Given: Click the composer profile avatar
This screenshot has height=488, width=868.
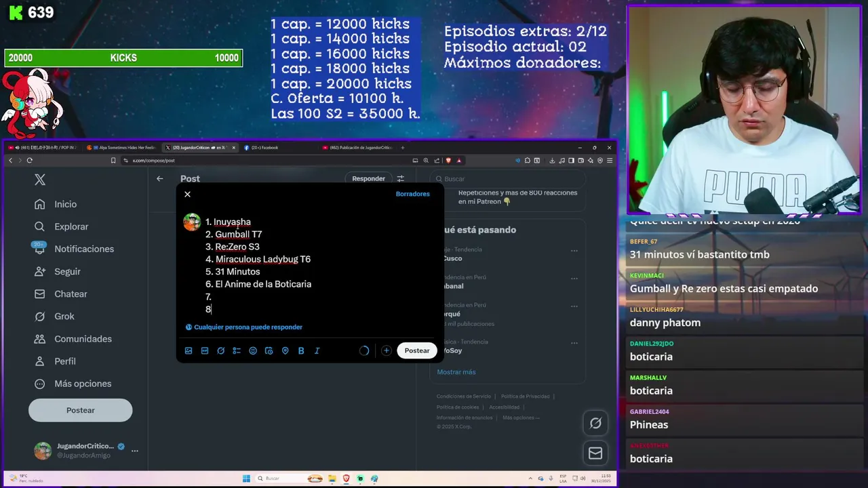Looking at the screenshot, I should [192, 222].
